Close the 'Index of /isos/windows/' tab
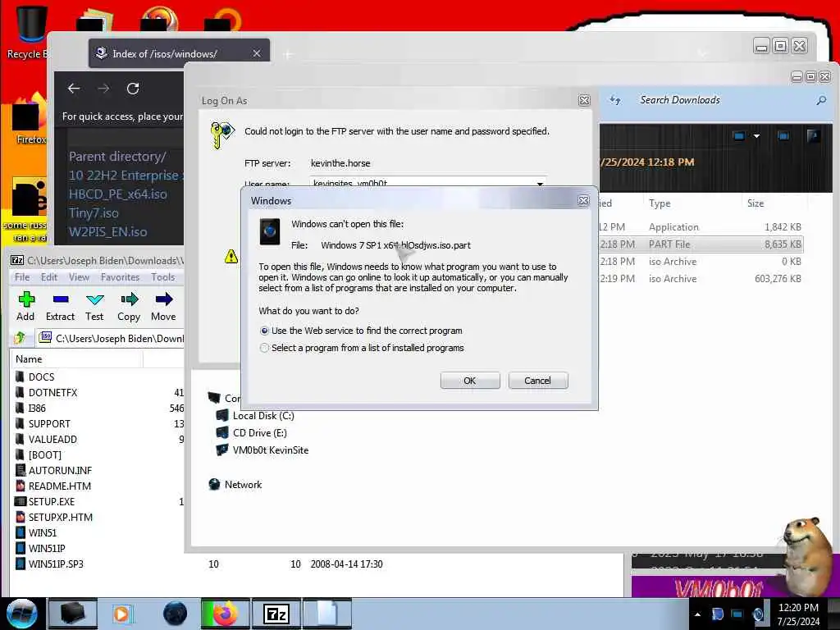The image size is (840, 630). pyautogui.click(x=257, y=53)
